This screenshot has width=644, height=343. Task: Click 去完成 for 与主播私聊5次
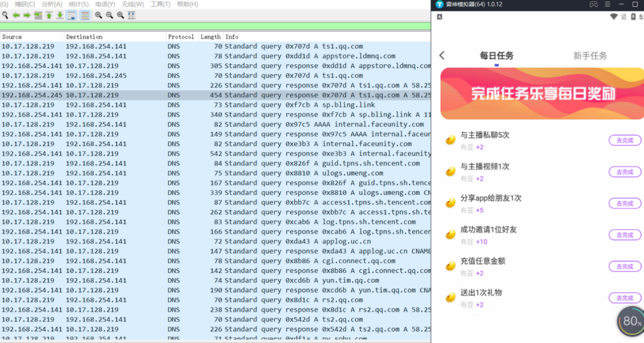(625, 141)
